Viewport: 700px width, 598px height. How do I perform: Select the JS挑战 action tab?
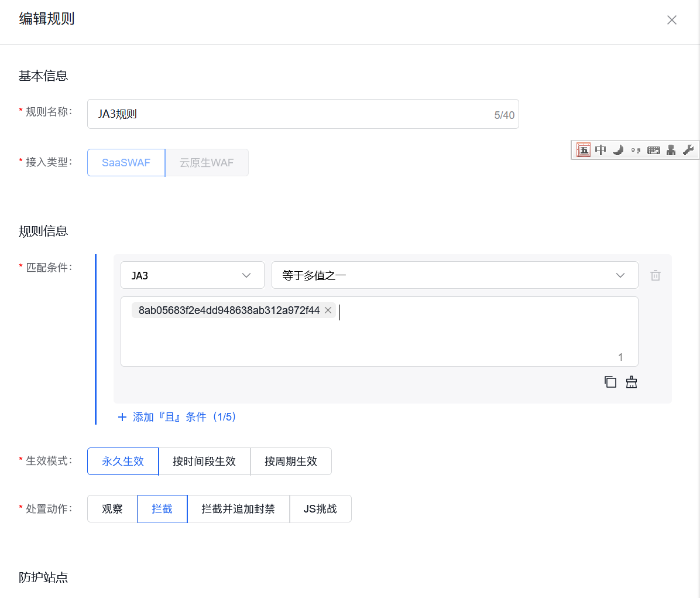coord(321,508)
